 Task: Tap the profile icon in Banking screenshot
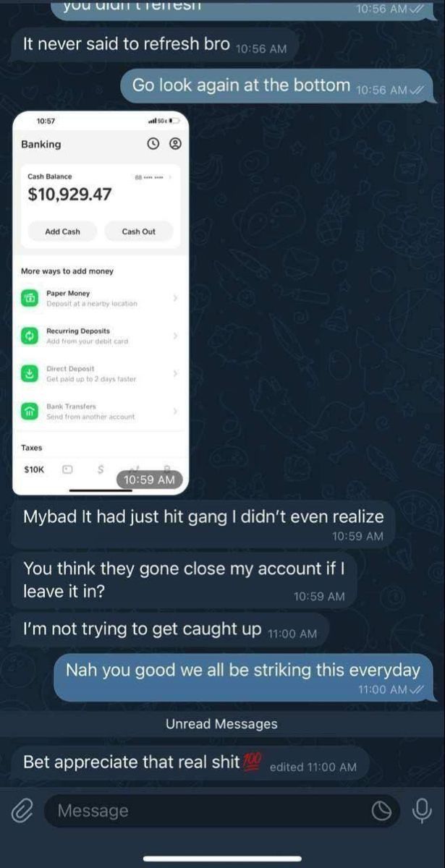[x=174, y=144]
